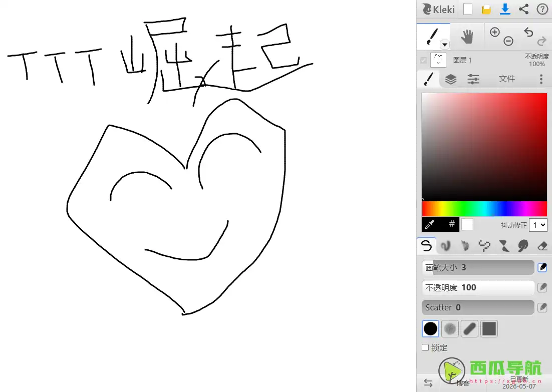Select the white secondary color swatch
The height and width of the screenshot is (392, 552).
point(467,224)
